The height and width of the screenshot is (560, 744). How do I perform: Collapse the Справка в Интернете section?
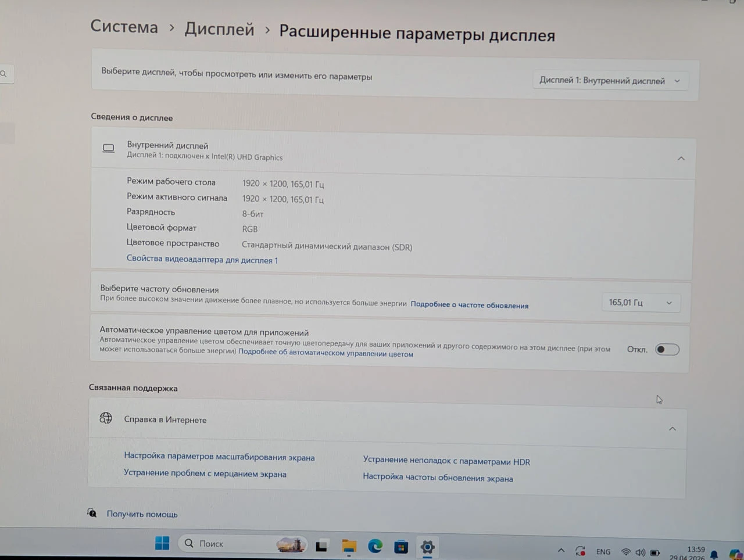tap(672, 429)
